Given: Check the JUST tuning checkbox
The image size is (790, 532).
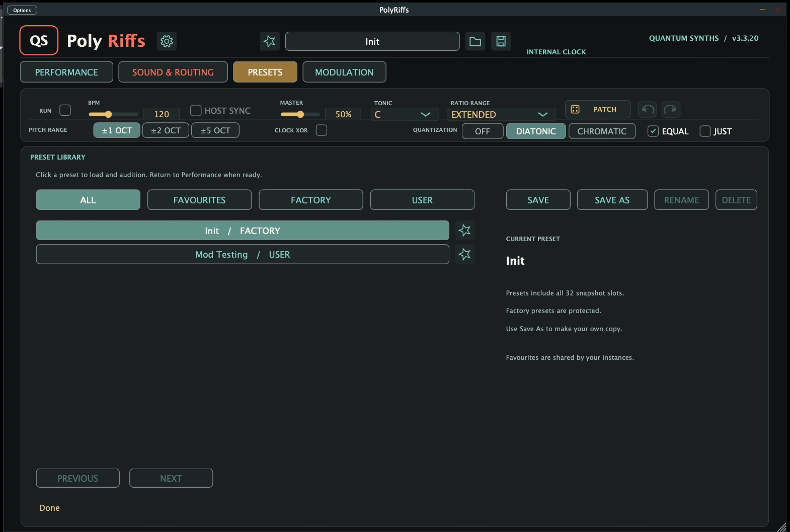Looking at the screenshot, I should 705,131.
